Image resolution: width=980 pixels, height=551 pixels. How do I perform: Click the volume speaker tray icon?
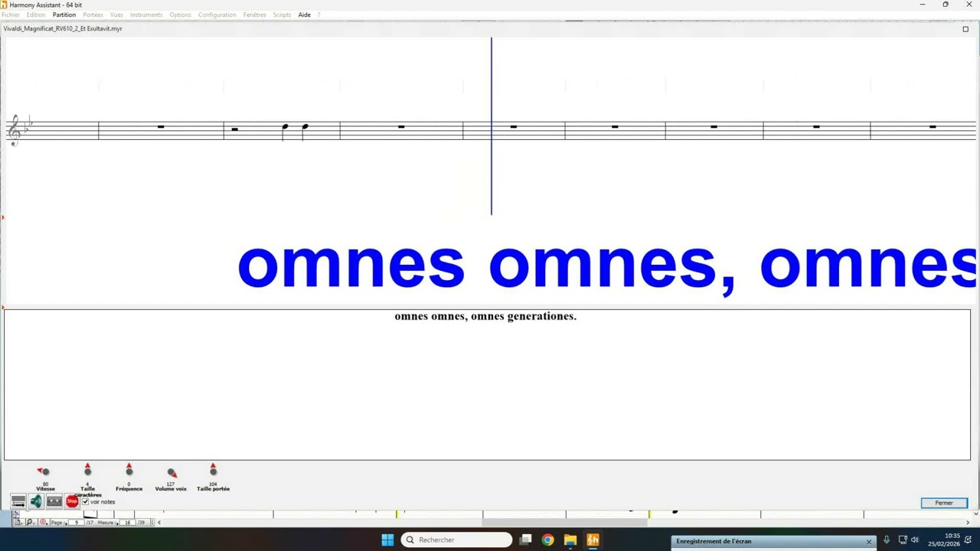point(915,540)
